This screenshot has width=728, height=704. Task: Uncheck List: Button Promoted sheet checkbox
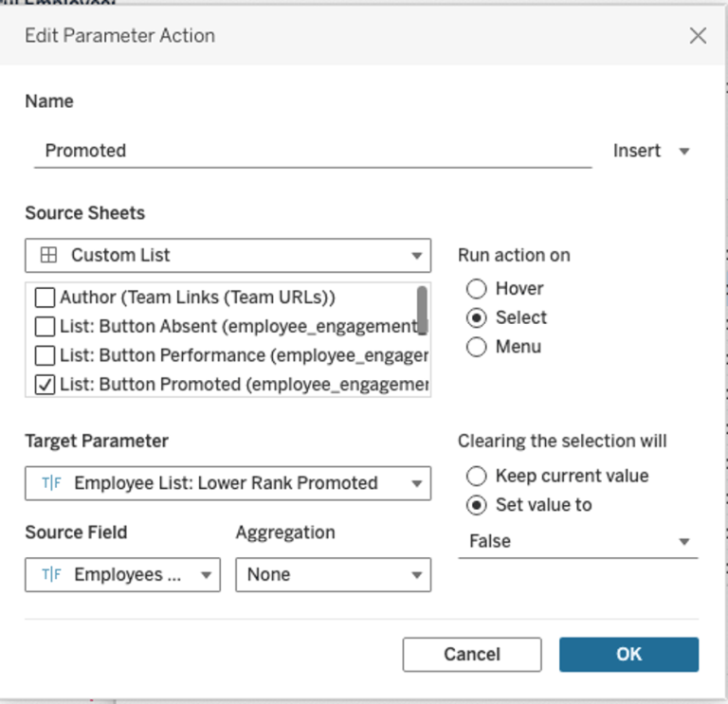[x=45, y=385]
